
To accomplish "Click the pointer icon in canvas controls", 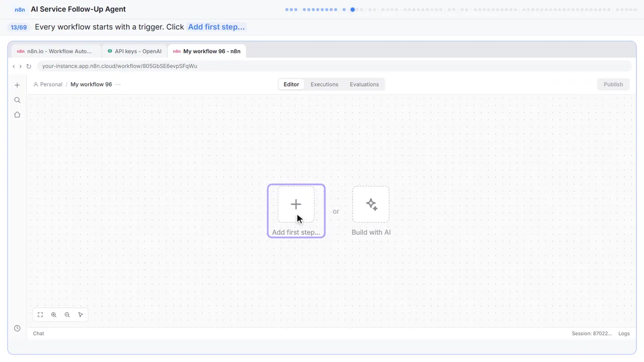I will (80, 315).
